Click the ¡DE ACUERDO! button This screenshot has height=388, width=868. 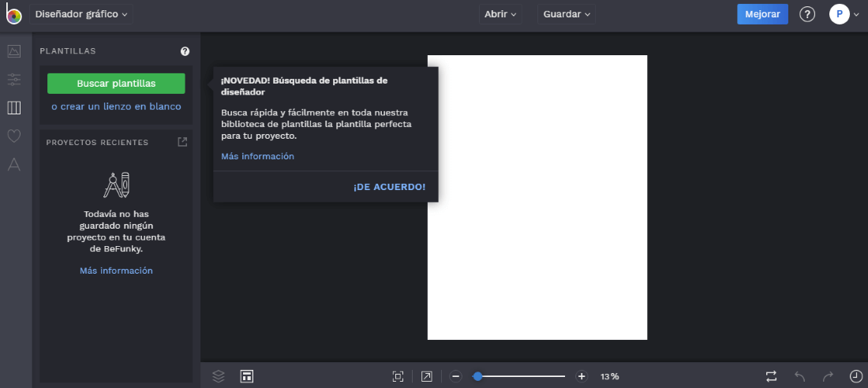[389, 187]
